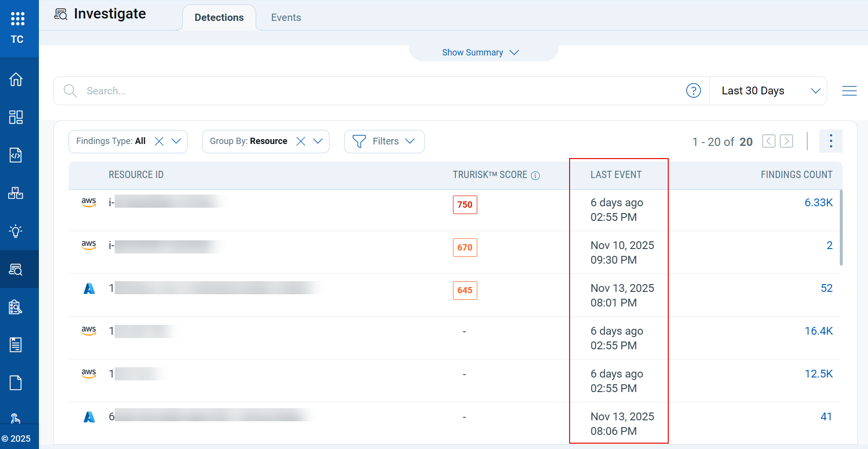Open findings count 6.33K
The height and width of the screenshot is (449, 868).
coord(819,202)
